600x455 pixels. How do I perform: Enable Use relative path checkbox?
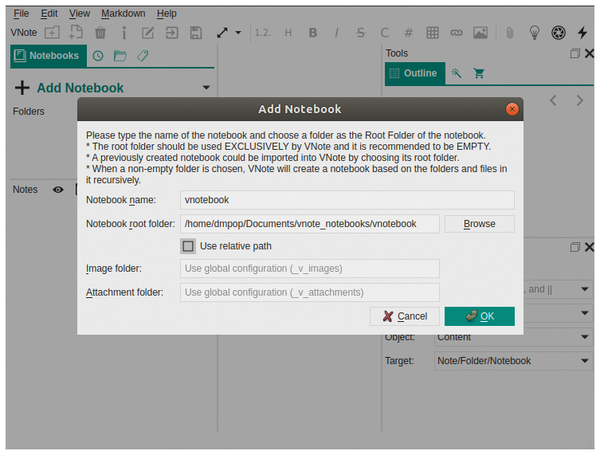tap(188, 246)
